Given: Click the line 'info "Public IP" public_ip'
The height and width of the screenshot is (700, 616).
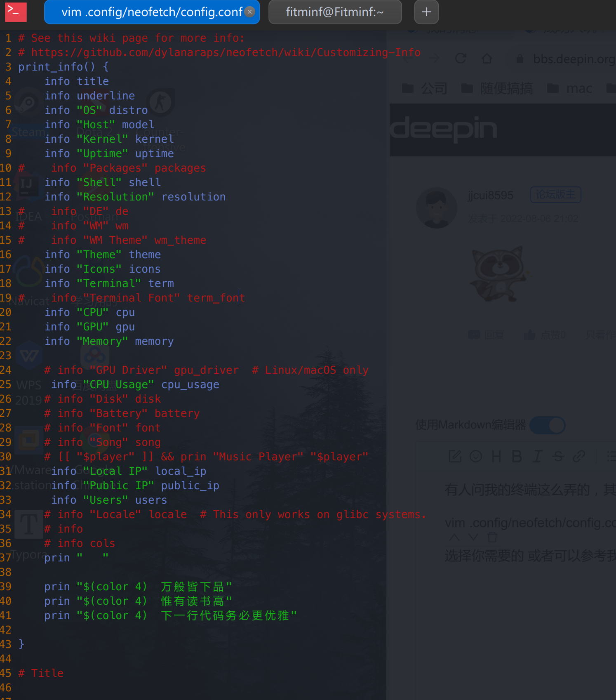Looking at the screenshot, I should click(135, 486).
